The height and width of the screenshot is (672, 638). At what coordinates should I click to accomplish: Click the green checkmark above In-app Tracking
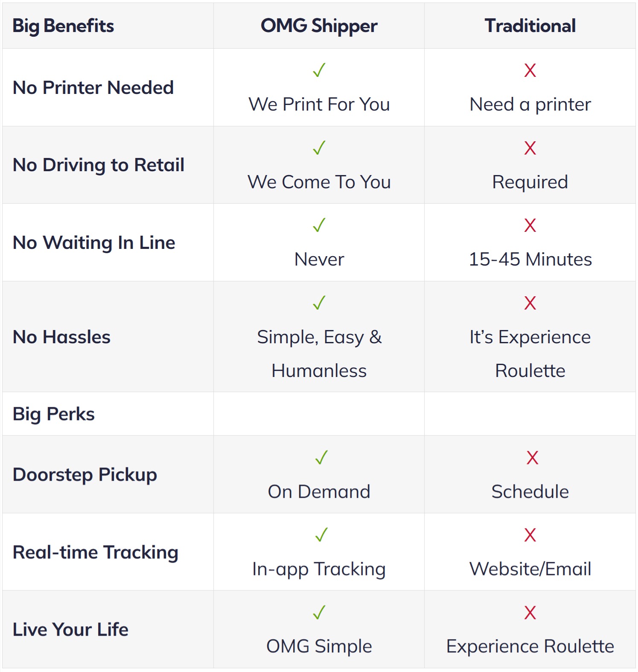coord(321,535)
